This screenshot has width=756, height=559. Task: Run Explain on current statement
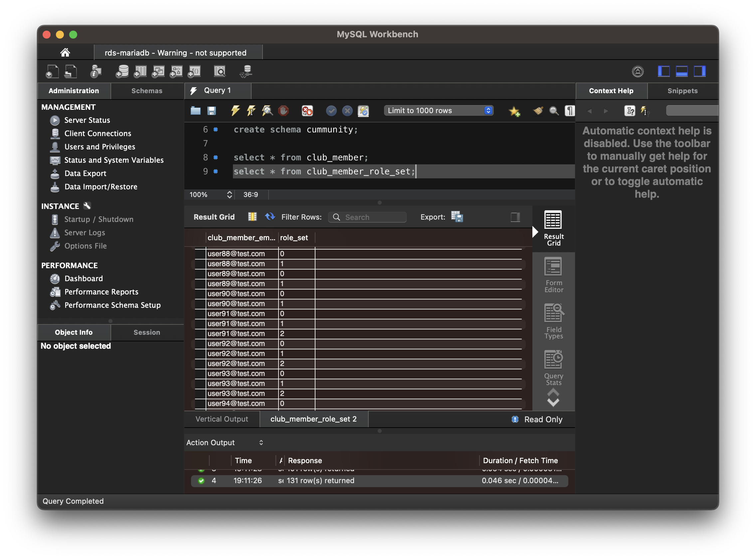[x=267, y=111]
